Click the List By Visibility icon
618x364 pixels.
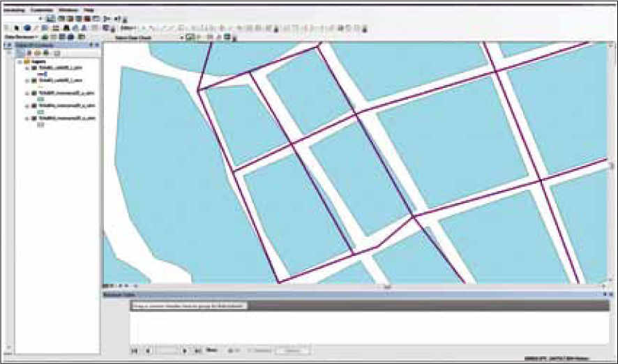(x=38, y=52)
